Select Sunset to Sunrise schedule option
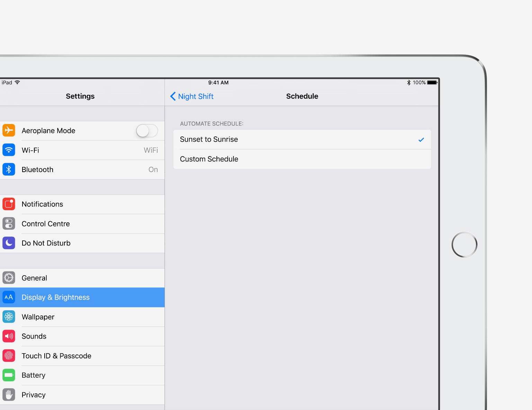532x410 pixels. pyautogui.click(x=302, y=140)
